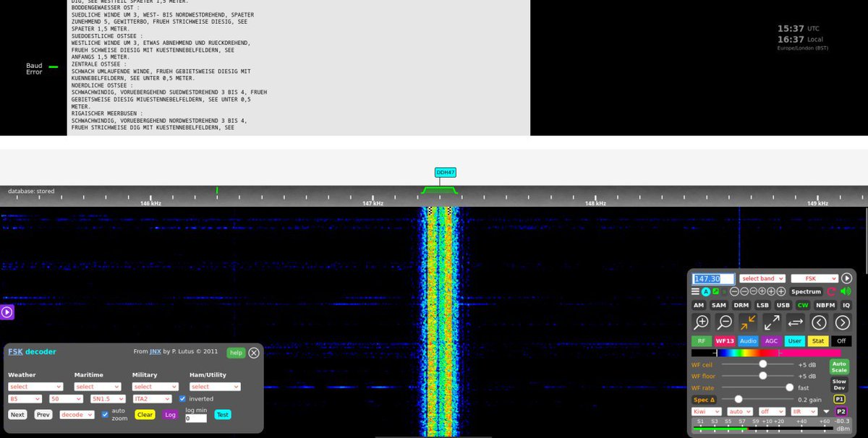
Task: Open the Ham/Utility select dropdown
Action: click(x=215, y=387)
